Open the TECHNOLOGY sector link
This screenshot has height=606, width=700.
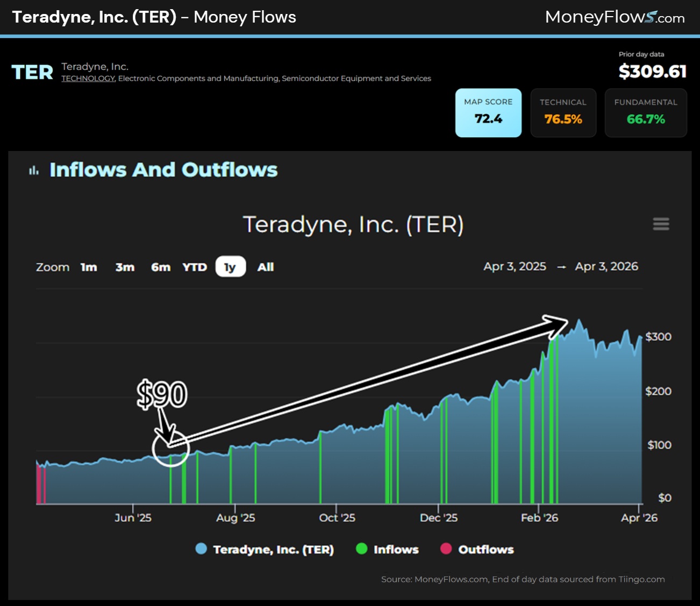(88, 78)
